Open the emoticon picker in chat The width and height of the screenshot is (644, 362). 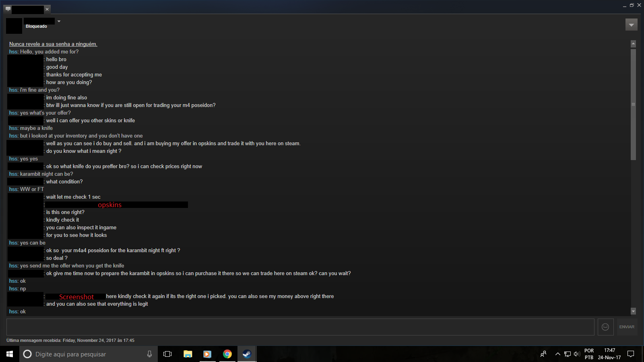click(x=605, y=327)
